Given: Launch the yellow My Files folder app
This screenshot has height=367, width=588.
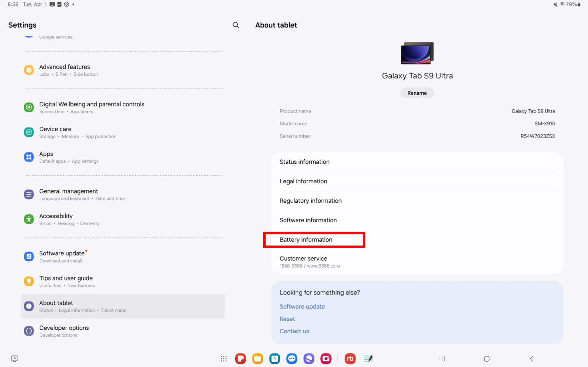Looking at the screenshot, I should (258, 359).
